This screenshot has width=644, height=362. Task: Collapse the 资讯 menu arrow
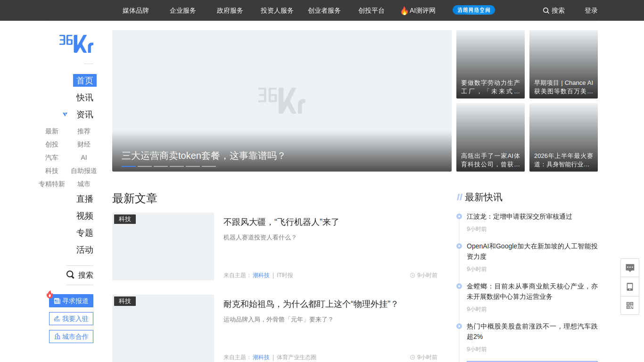65,115
